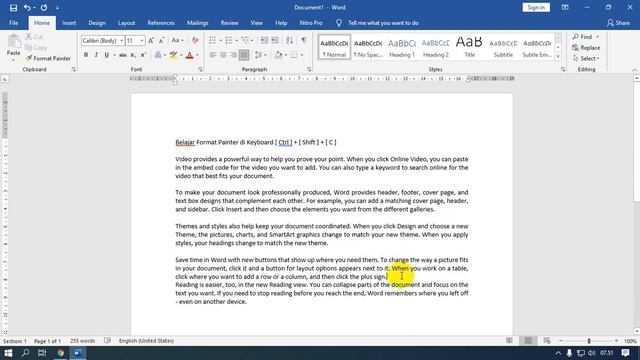Switch to the Design tab

tap(97, 23)
